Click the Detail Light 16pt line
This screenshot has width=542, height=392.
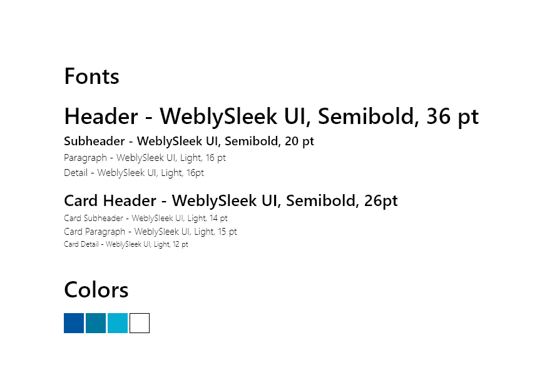(x=134, y=173)
